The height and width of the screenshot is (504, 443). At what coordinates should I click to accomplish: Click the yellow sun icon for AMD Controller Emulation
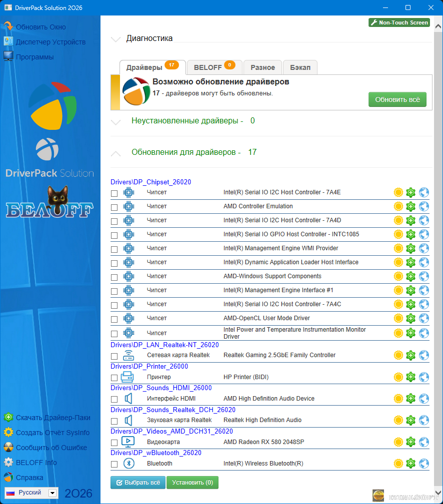click(x=398, y=206)
